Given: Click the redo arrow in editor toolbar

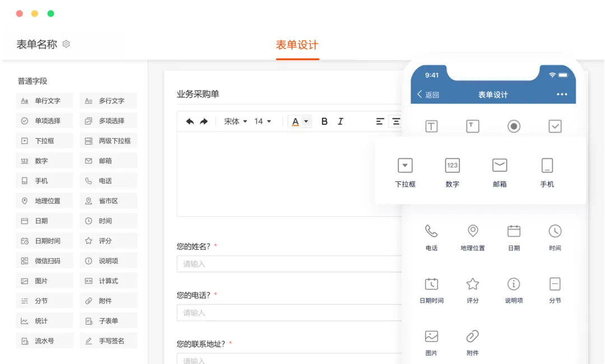Looking at the screenshot, I should coord(204,122).
